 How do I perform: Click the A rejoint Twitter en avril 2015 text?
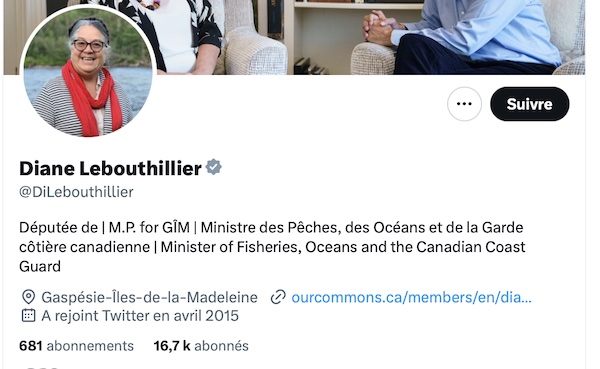[x=140, y=316]
